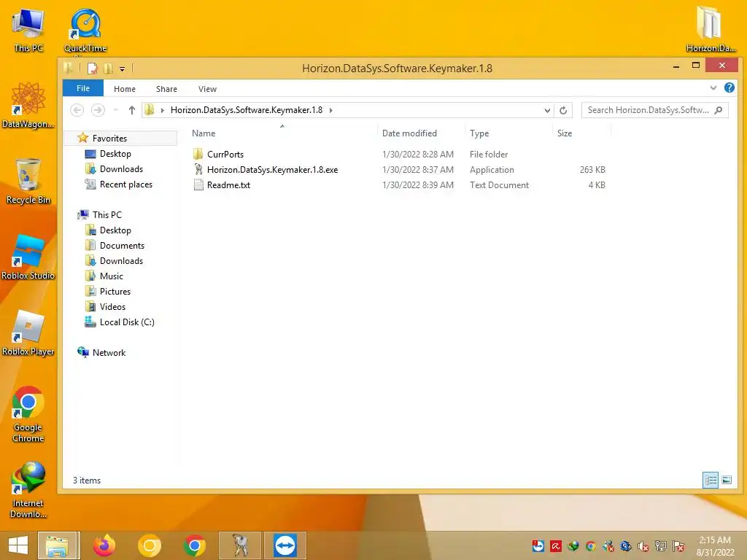The width and height of the screenshot is (747, 560).
Task: Select the Google Chrome desktop shortcut
Action: click(28, 414)
